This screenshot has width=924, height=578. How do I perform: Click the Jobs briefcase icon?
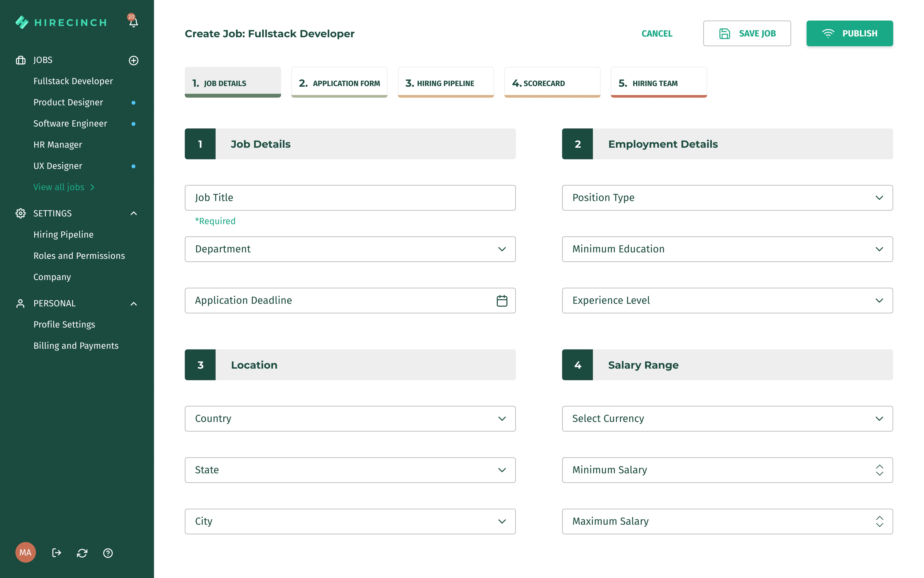click(x=21, y=60)
